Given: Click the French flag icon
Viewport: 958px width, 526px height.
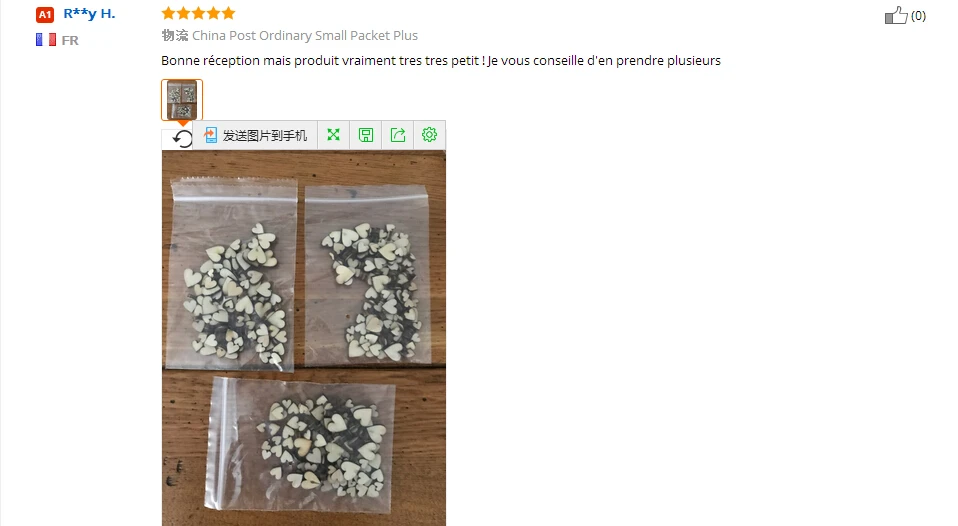Looking at the screenshot, I should point(46,40).
